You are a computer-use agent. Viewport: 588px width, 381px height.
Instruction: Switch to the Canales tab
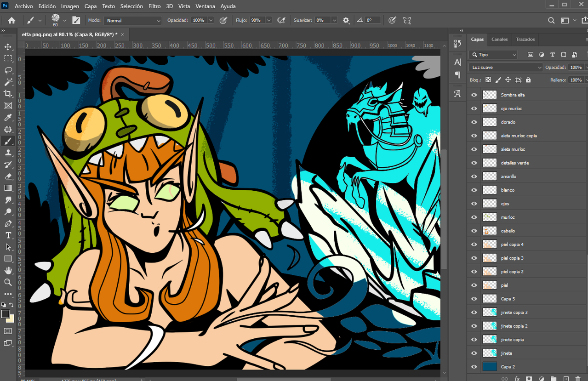pos(500,39)
